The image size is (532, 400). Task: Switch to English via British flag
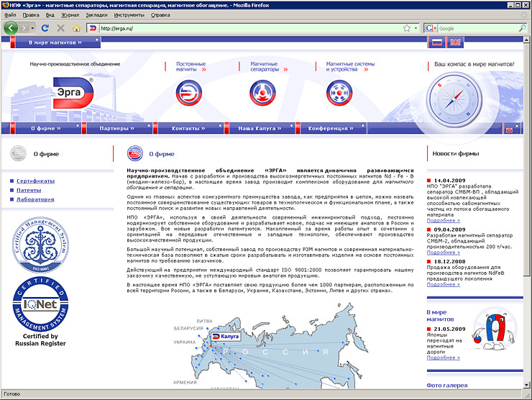(x=455, y=42)
